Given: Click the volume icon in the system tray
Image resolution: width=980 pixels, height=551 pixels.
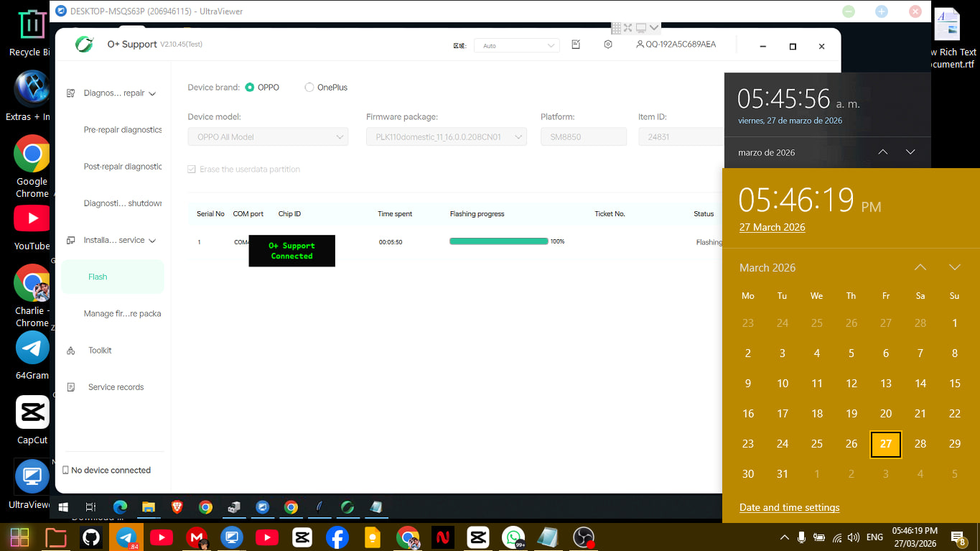Looking at the screenshot, I should click(854, 537).
